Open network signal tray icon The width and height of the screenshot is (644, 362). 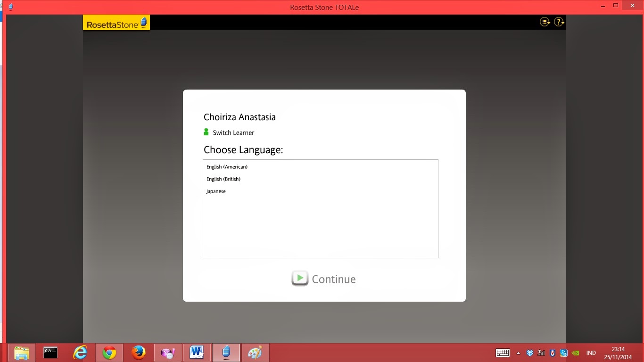pyautogui.click(x=541, y=353)
